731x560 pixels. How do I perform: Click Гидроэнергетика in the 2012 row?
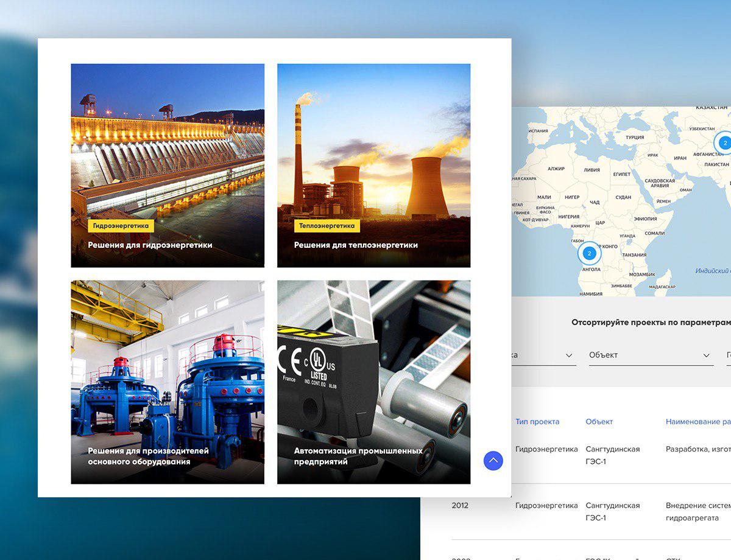tap(546, 505)
